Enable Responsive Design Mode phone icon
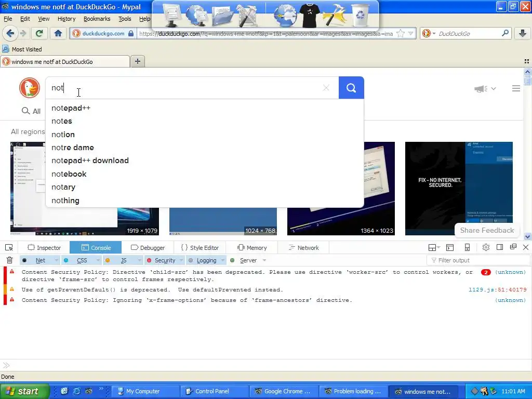Screen dimensions: 532x399 pos(467,248)
